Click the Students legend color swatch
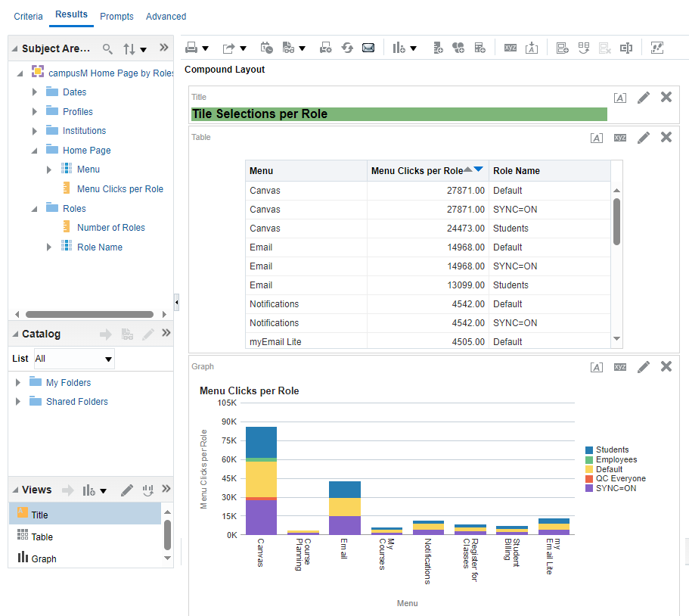This screenshot has height=616, width=689. [589, 450]
